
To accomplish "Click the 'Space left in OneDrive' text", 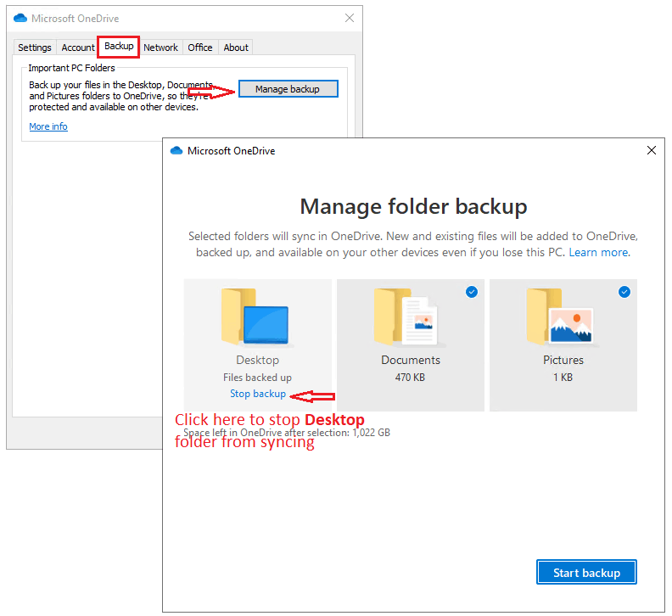I will point(287,433).
